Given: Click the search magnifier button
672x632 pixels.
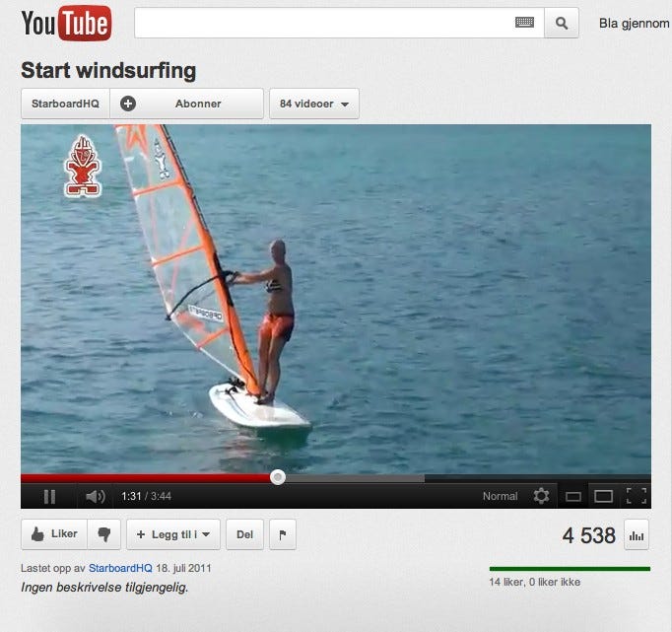Looking at the screenshot, I should tap(562, 23).
